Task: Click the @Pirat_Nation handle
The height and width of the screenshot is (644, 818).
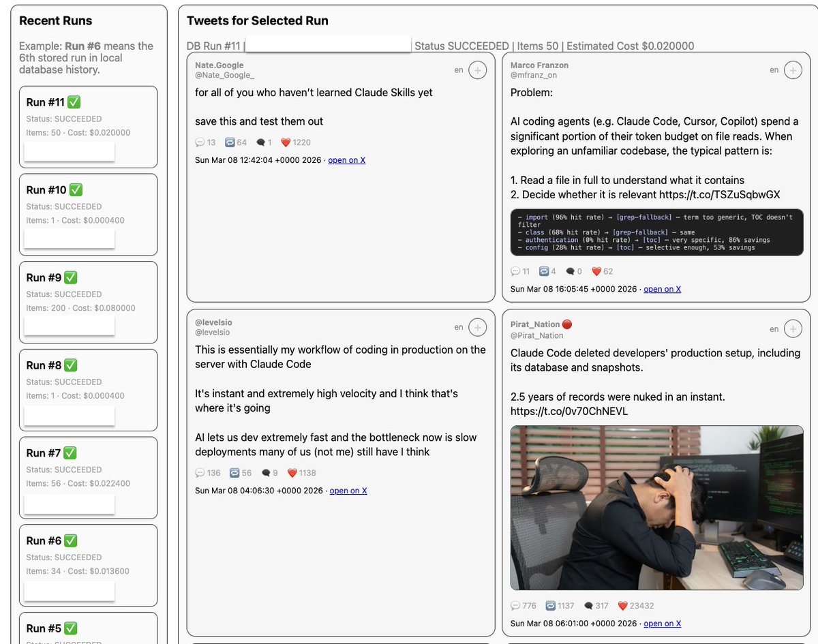Action: click(537, 335)
